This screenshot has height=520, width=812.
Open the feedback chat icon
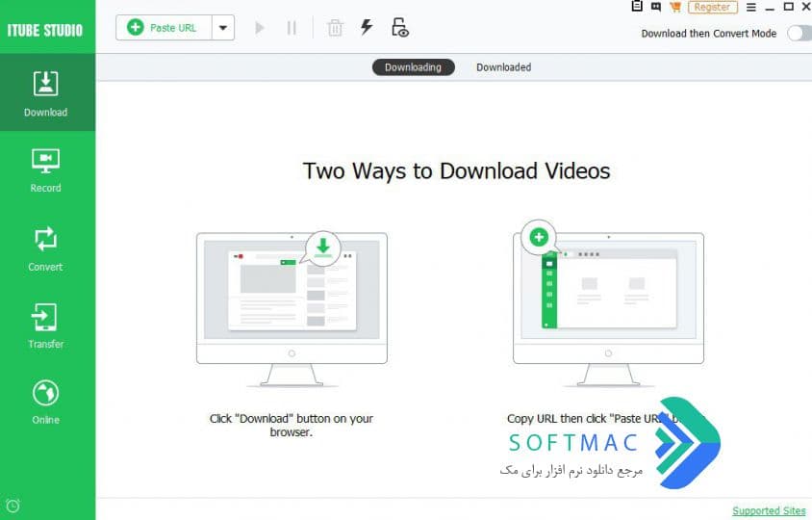click(656, 7)
